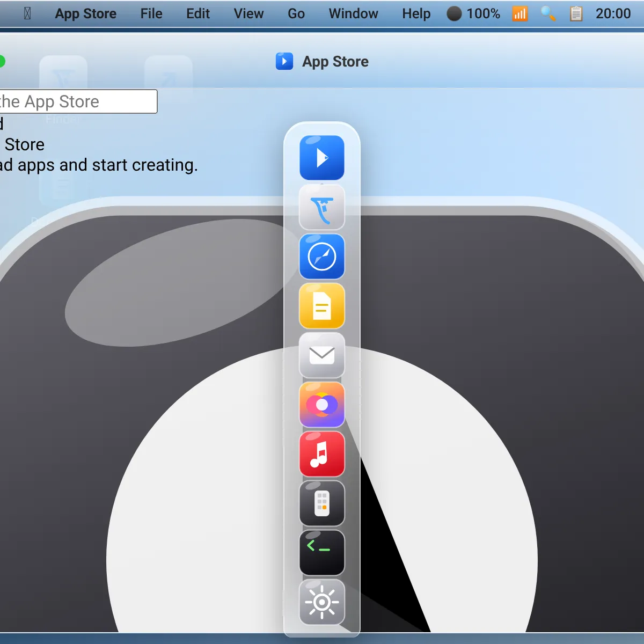Image resolution: width=644 pixels, height=644 pixels.
Task: Open System Settings gear icon in dock
Action: click(322, 602)
